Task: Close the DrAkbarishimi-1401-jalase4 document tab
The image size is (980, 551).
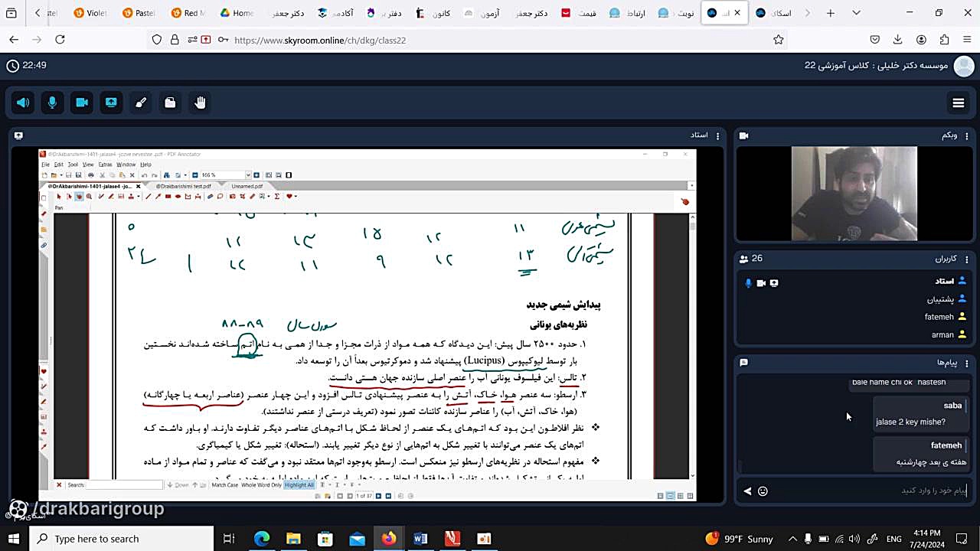Action: click(138, 186)
